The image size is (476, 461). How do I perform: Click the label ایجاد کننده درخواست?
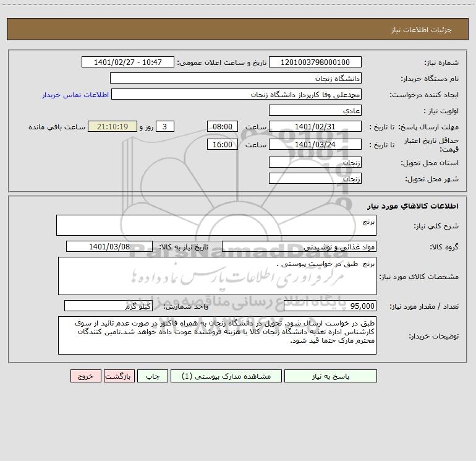click(424, 95)
